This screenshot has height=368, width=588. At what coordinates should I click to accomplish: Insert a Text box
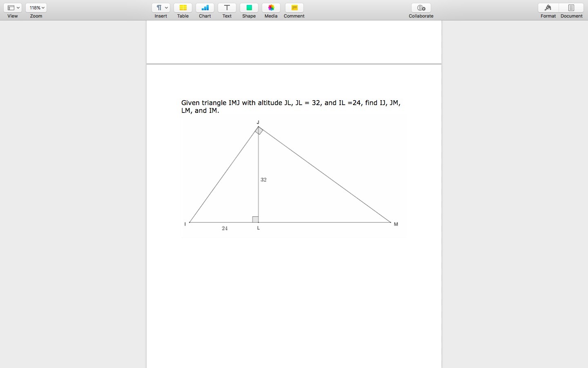pos(227,8)
